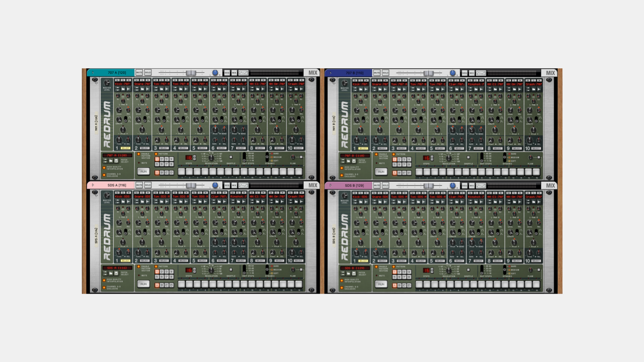Browse sample folder for Kick 707 in 707 A

[x=123, y=89]
